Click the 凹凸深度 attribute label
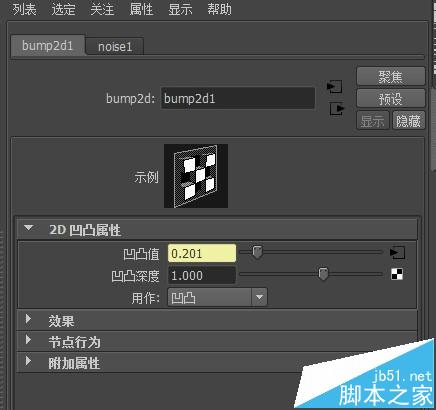Image resolution: width=436 pixels, height=410 pixels. pos(135,276)
